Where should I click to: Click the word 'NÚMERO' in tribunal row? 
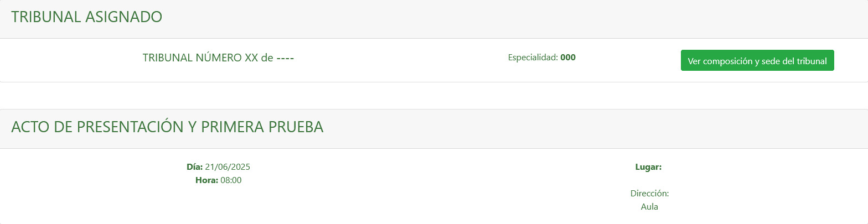(219, 58)
